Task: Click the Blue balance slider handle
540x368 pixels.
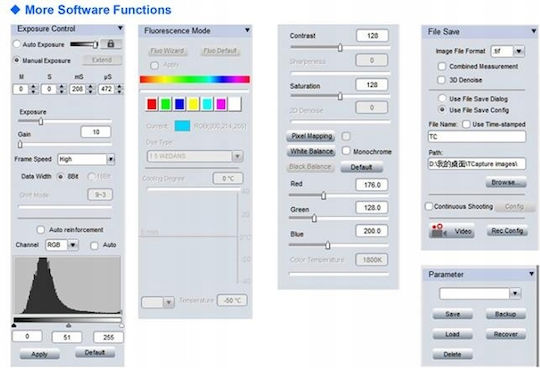Action: click(x=328, y=245)
